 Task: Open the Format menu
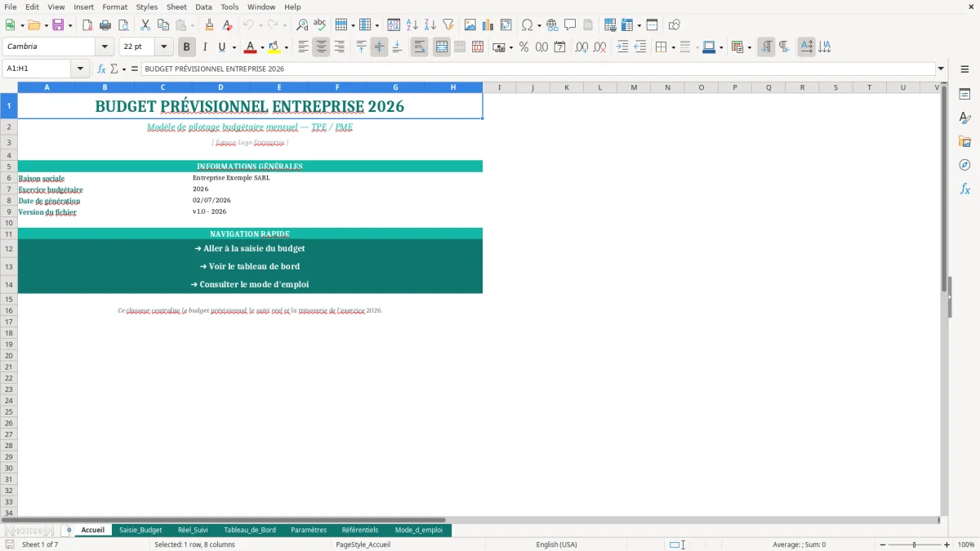[114, 7]
